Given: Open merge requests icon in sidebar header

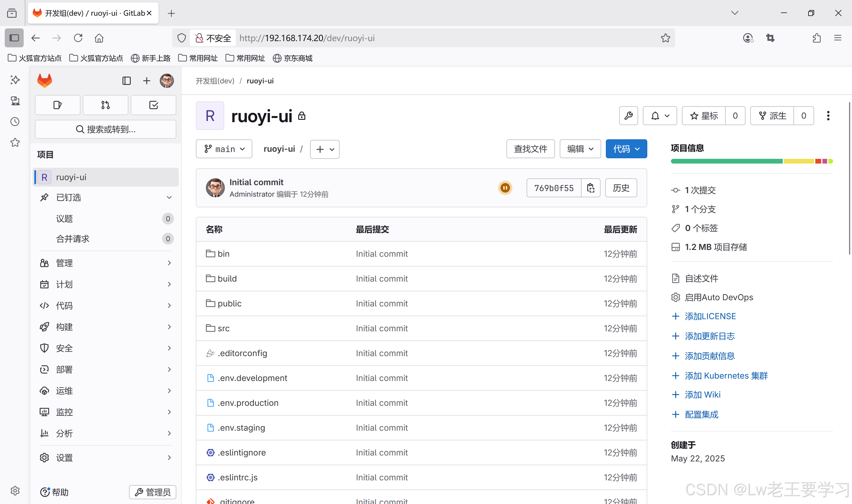Looking at the screenshot, I should pos(105,105).
